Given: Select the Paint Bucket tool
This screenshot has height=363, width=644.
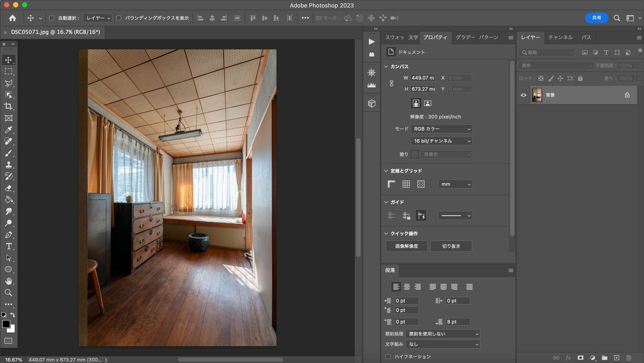Looking at the screenshot, I should coord(9,200).
